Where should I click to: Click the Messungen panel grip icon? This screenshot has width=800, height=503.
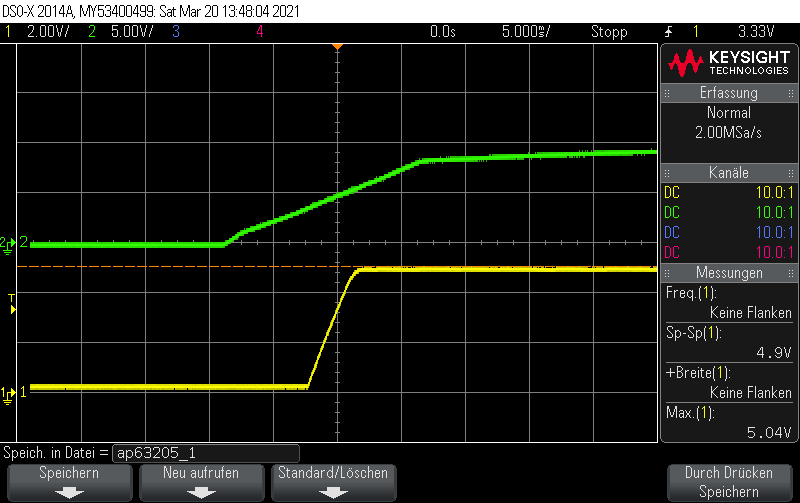coord(667,273)
